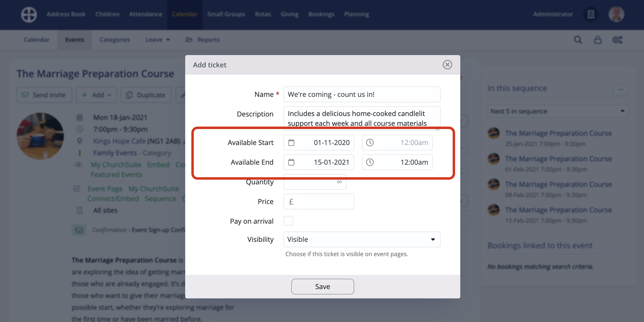Switch to the Bookings module
Image resolution: width=644 pixels, height=322 pixels.
(321, 14)
